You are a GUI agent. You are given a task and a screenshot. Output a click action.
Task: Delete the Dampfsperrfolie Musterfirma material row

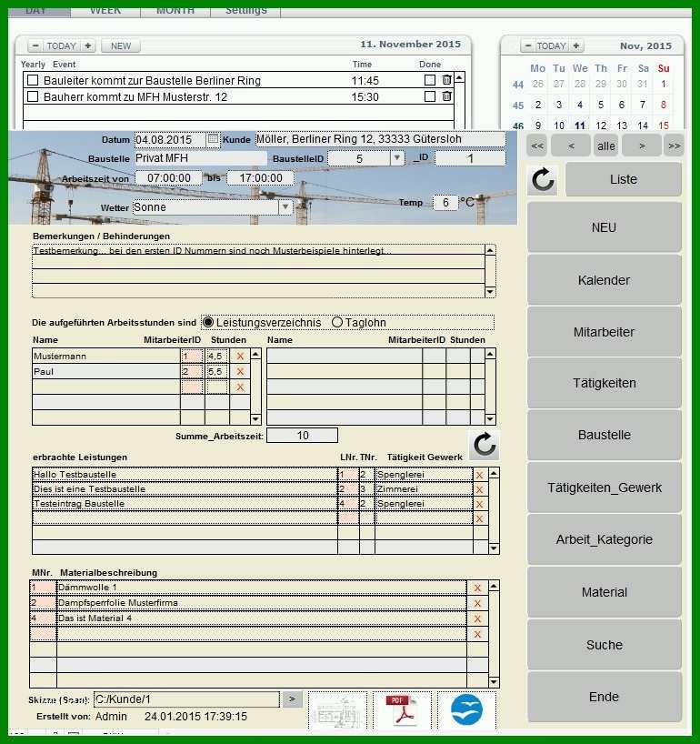click(477, 604)
